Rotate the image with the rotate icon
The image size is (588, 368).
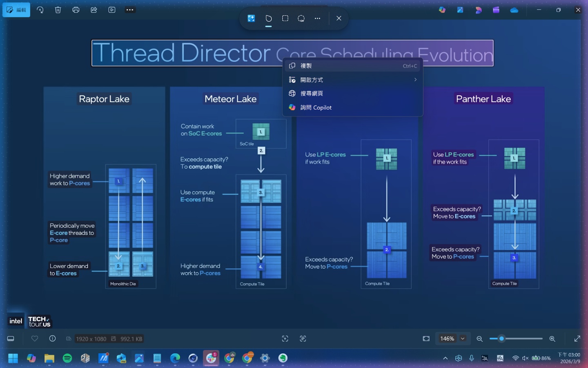click(40, 10)
